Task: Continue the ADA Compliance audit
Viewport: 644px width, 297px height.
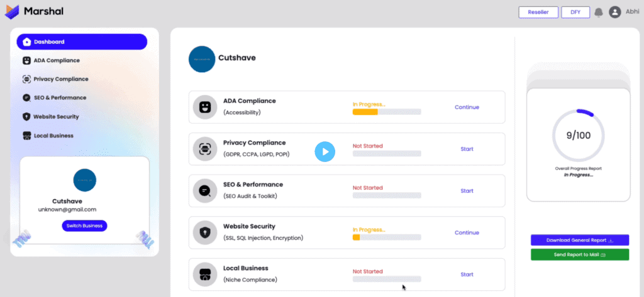Action: pos(467,107)
